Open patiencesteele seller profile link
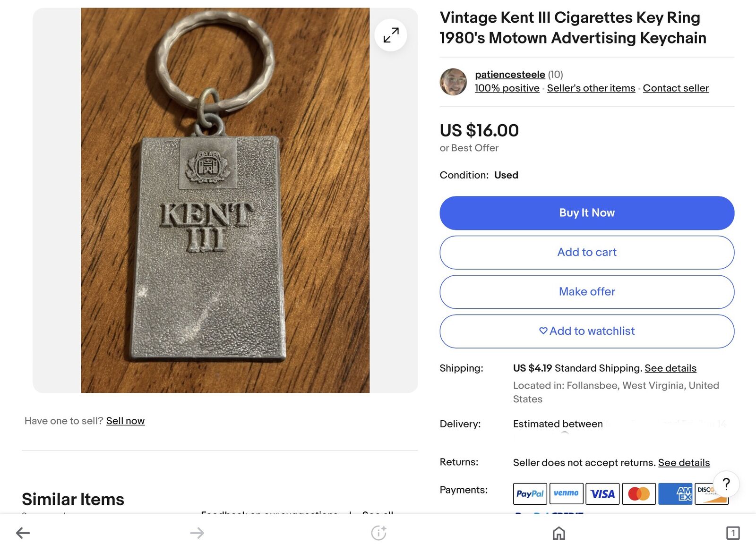 (509, 75)
